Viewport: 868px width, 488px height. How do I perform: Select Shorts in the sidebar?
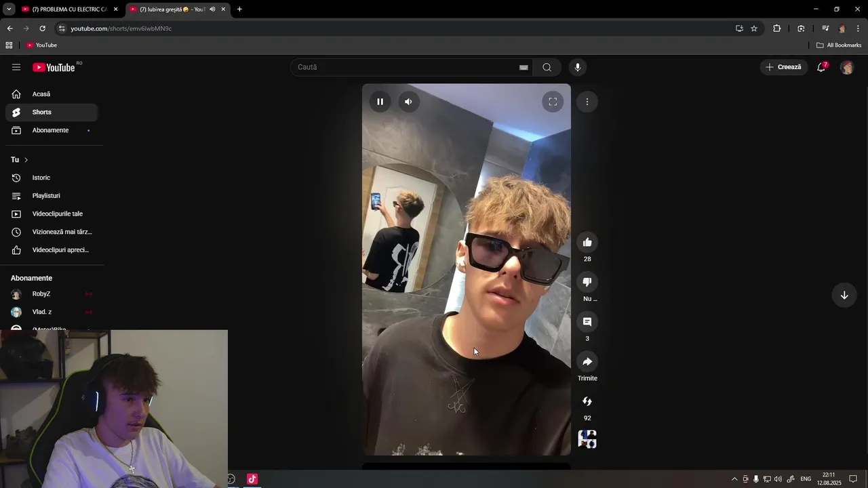[52, 112]
